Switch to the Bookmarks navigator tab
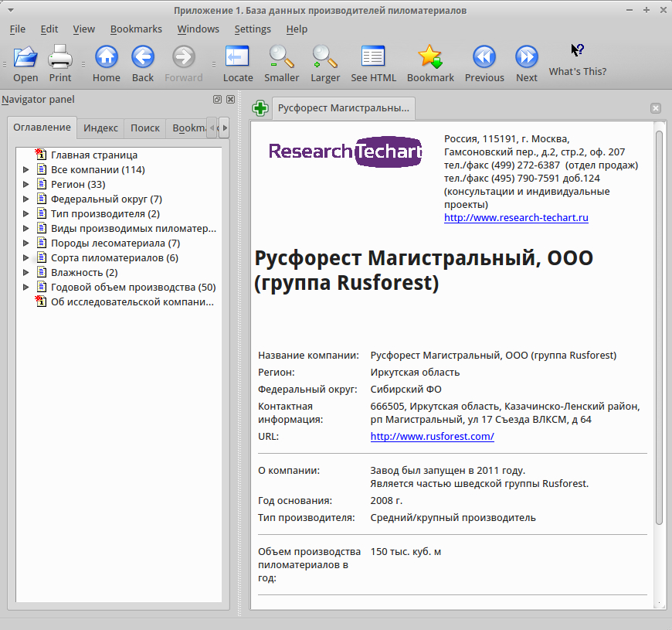The height and width of the screenshot is (630, 672). pyautogui.click(x=187, y=128)
